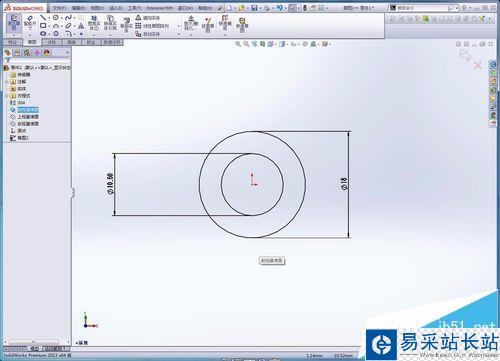Click Move Entities (移动实体)
This screenshot has height=361, width=500.
click(147, 34)
